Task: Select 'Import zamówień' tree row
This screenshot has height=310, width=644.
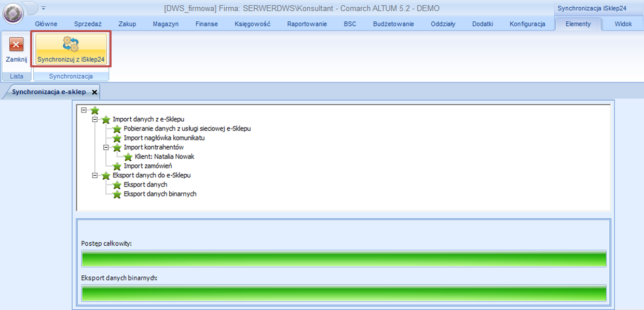Action: 148,166
